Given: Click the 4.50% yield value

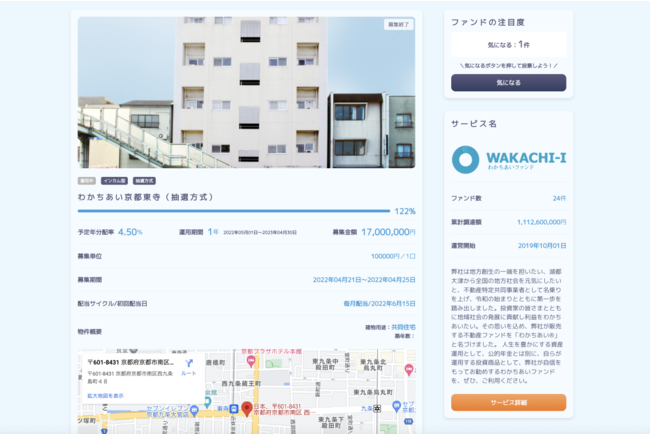Looking at the screenshot, I should (x=130, y=232).
